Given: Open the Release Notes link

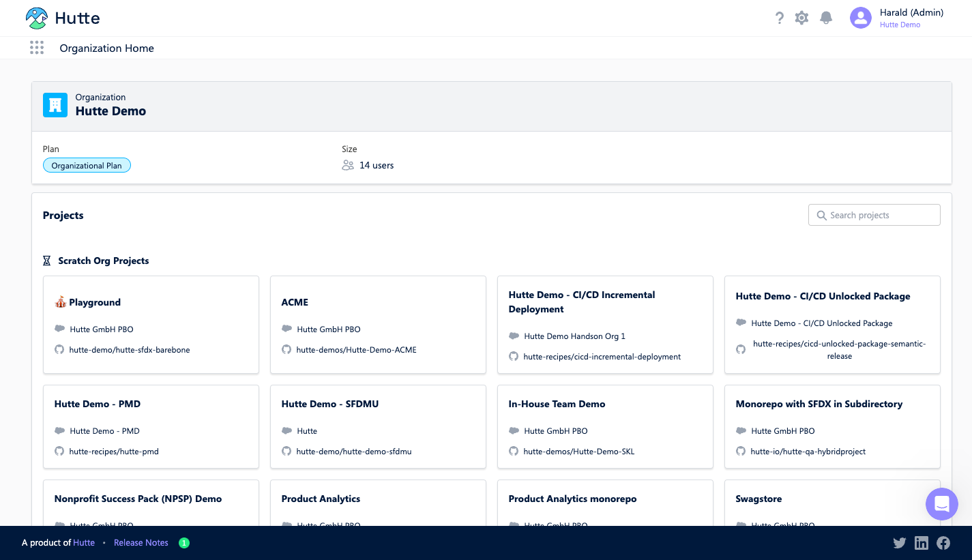Looking at the screenshot, I should (x=141, y=543).
